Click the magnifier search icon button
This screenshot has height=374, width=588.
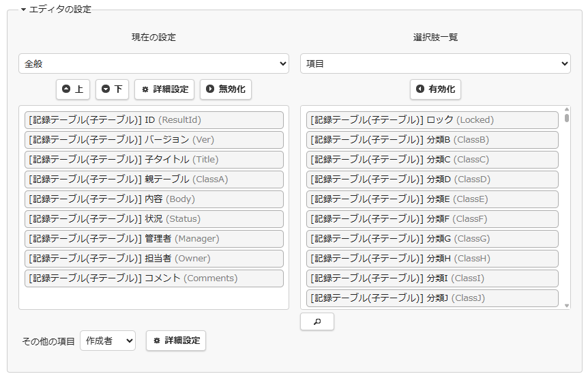point(317,321)
